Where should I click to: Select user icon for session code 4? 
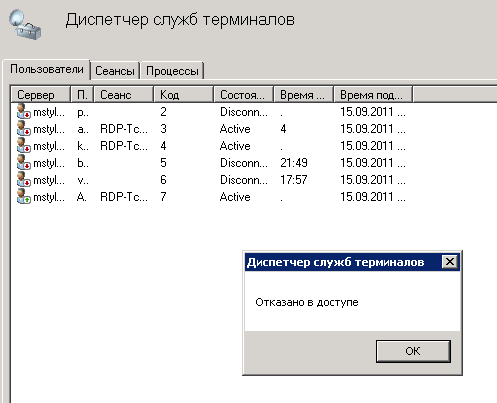click(24, 145)
